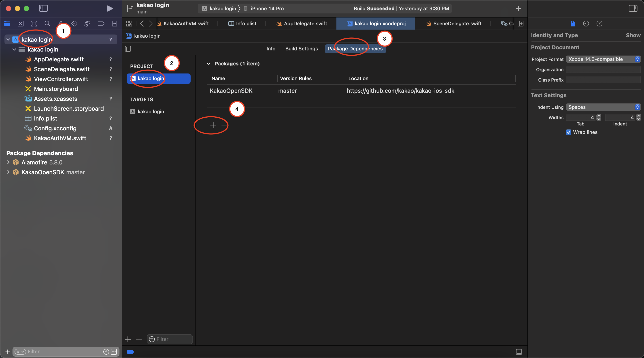This screenshot has width=644, height=358.
Task: Expand the Alamofire package
Action: click(8, 162)
